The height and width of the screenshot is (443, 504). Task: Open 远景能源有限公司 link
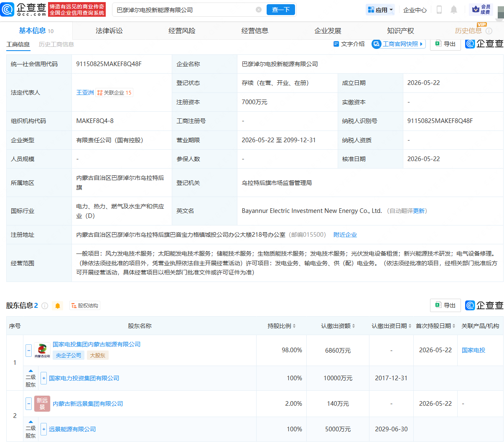[x=72, y=429]
